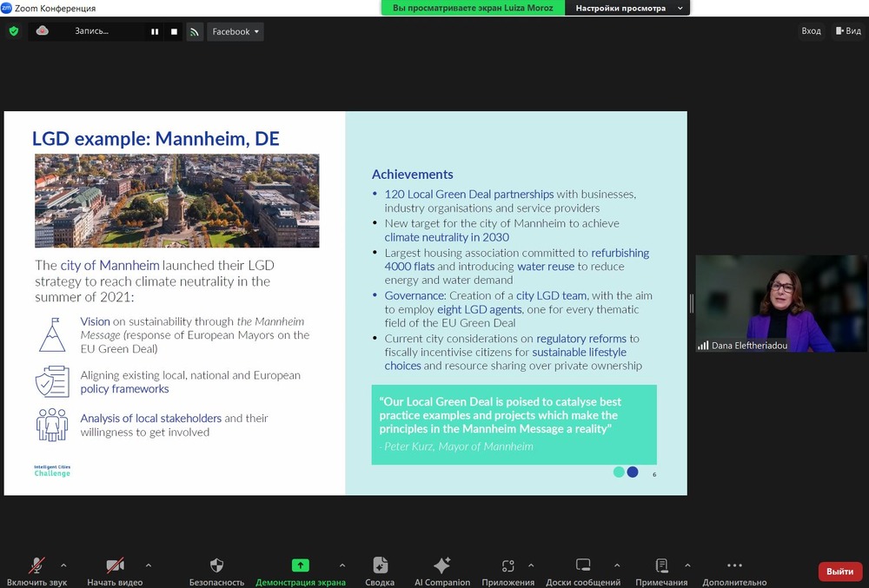
Task: Pause the cloud recording
Action: [155, 32]
